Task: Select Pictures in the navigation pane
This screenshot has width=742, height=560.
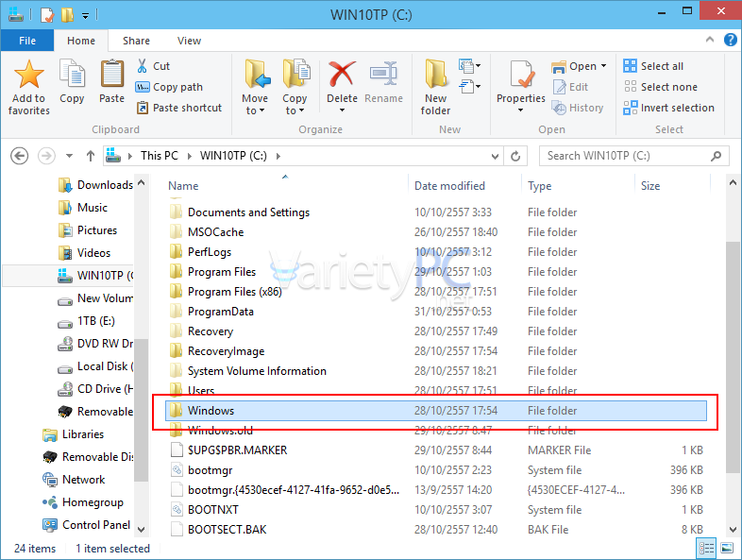Action: (x=88, y=230)
